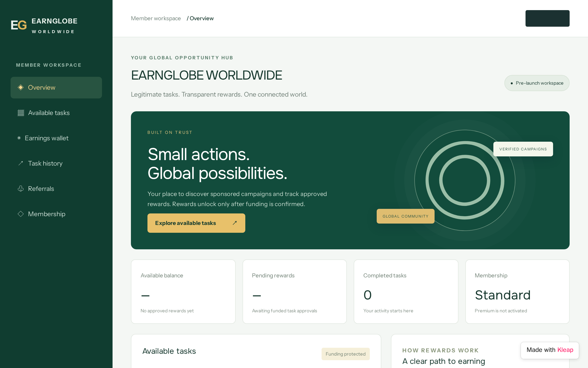This screenshot has width=588, height=368.
Task: Click the EARNGLOBE WORLDWIDE page title
Action: click(206, 75)
